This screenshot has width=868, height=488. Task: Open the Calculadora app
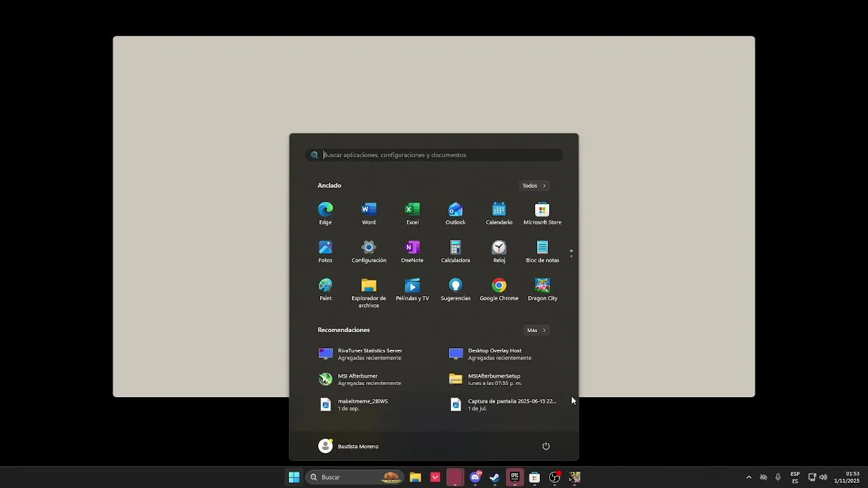456,251
